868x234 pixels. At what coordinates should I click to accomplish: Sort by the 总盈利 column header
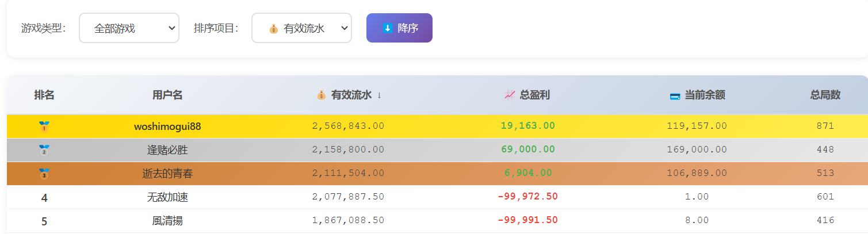tap(534, 95)
